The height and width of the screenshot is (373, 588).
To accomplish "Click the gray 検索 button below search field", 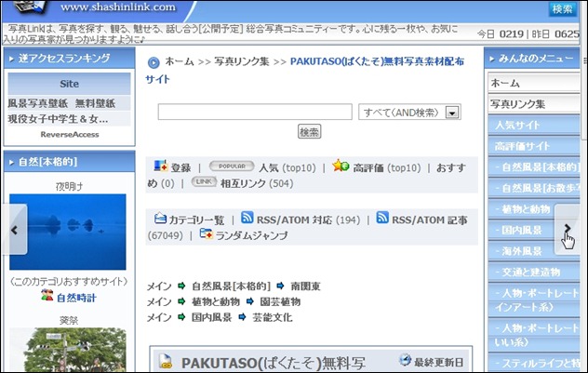I will tap(309, 131).
